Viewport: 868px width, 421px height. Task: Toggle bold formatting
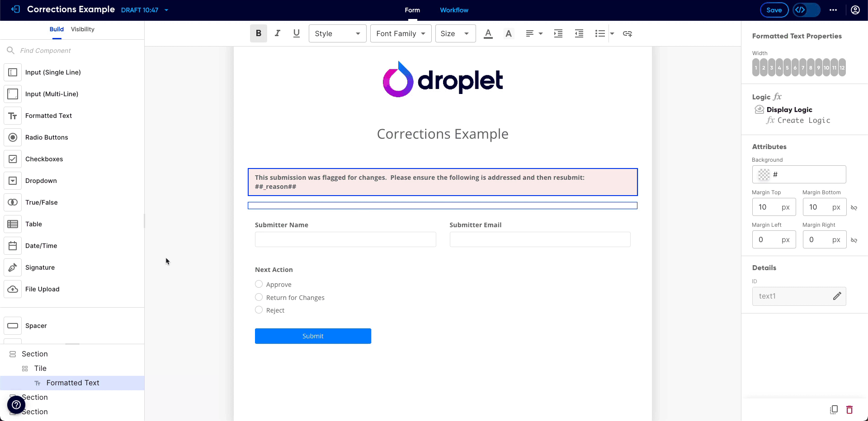point(259,33)
